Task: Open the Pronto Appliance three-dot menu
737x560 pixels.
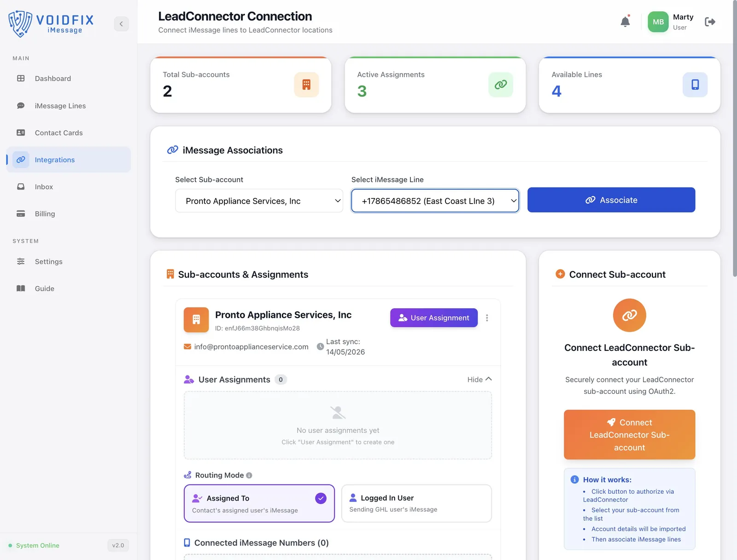Action: [487, 318]
